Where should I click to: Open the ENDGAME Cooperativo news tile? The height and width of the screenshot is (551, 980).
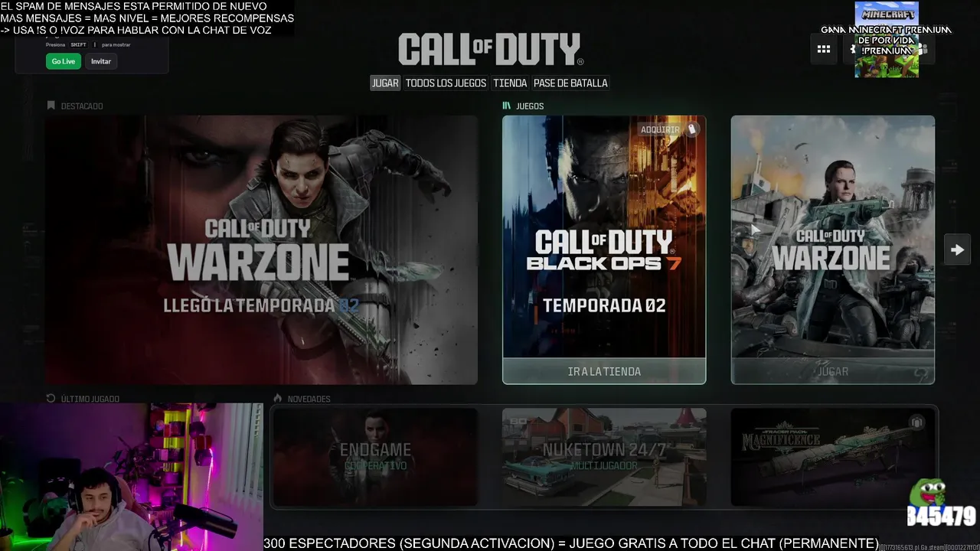click(375, 457)
